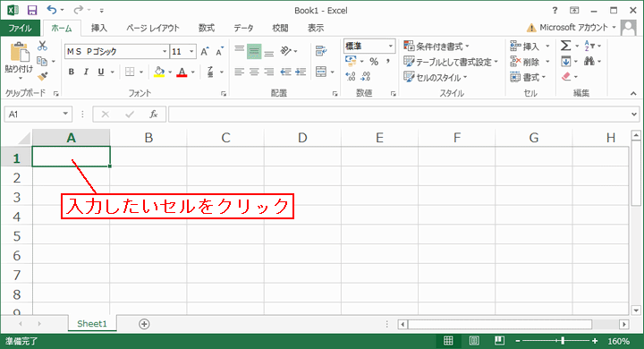The image size is (644, 349).
Task: Increase font size with large A icon
Action: (x=205, y=51)
